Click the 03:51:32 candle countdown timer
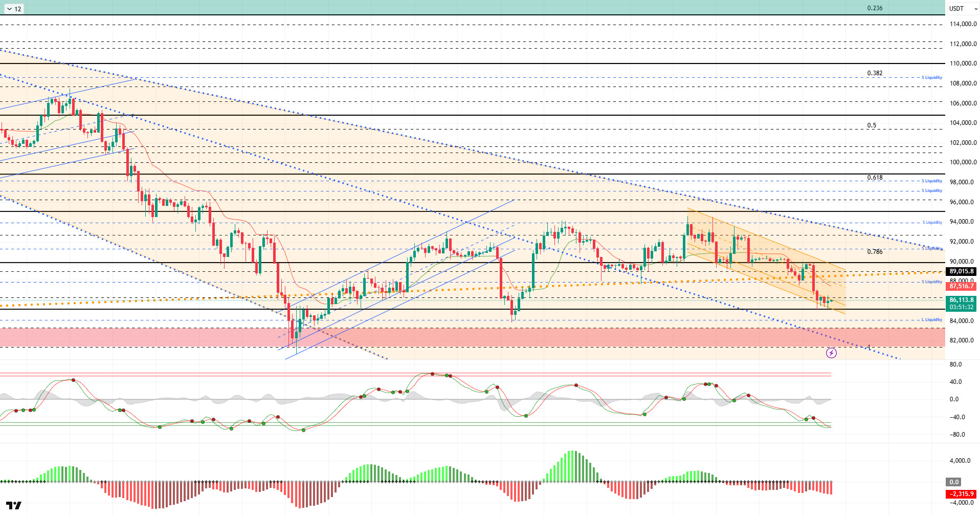This screenshot has width=980, height=516. pos(961,307)
